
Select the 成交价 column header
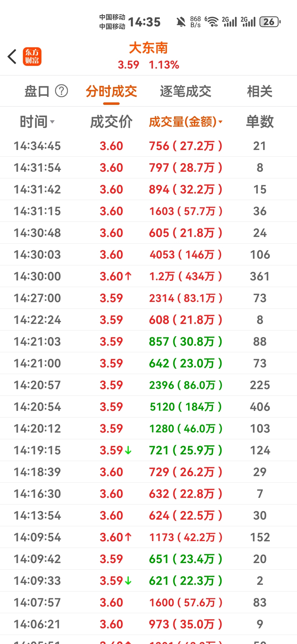[111, 121]
